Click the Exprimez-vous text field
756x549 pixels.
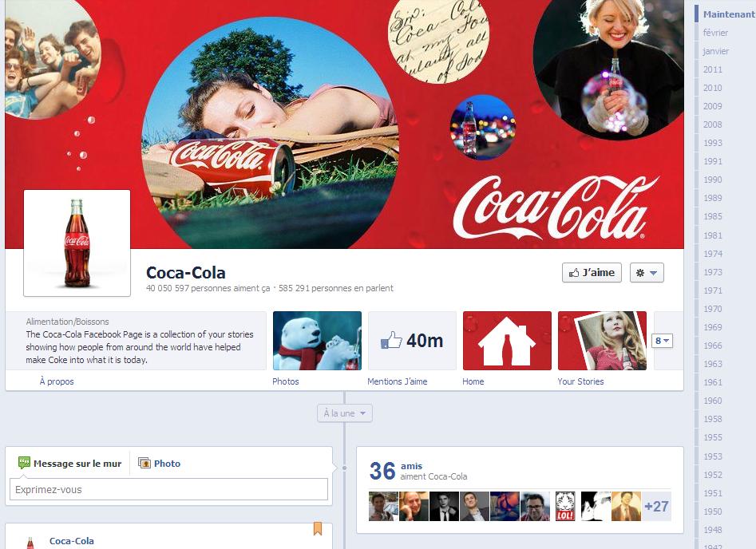pos(168,490)
